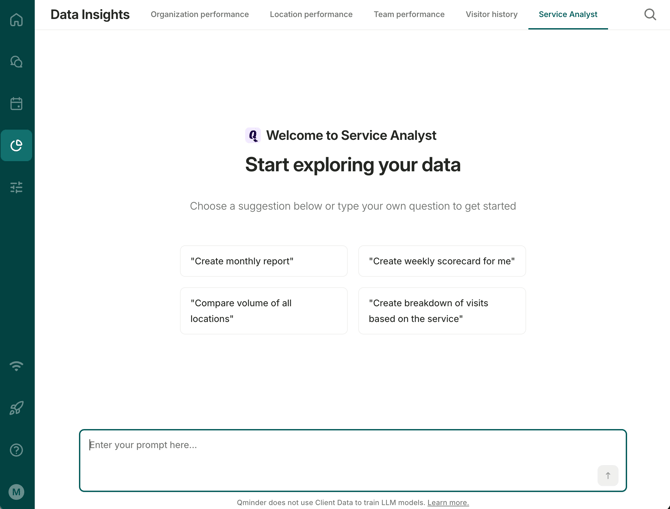
Task: Open the help question mark icon
Action: pos(17,450)
